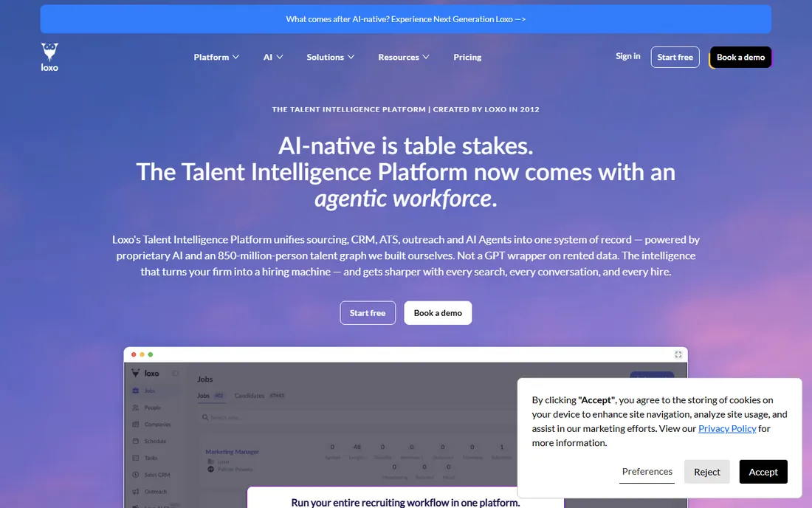Click the 48 count in Marketing Manager row
Screen dimensions: 812x508
[x=357, y=447]
